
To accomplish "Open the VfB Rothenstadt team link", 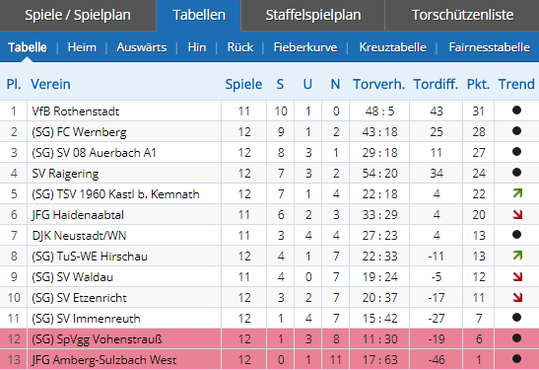I will click(75, 111).
